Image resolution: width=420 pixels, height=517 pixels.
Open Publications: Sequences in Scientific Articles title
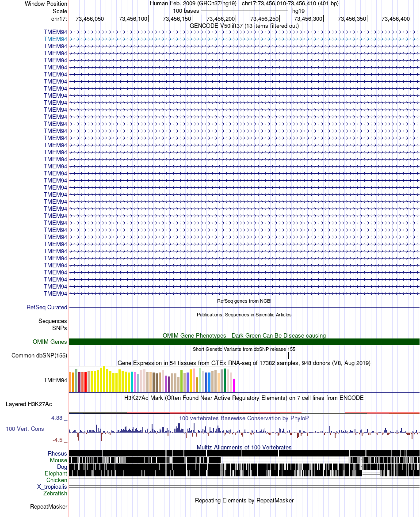(x=244, y=315)
